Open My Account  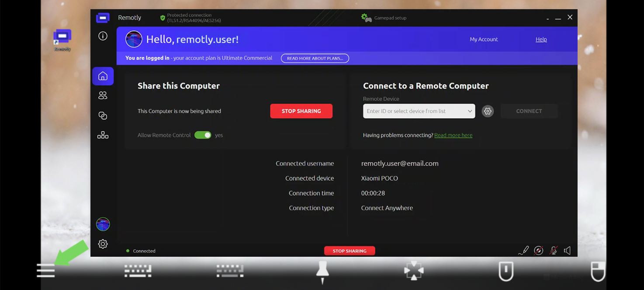484,39
